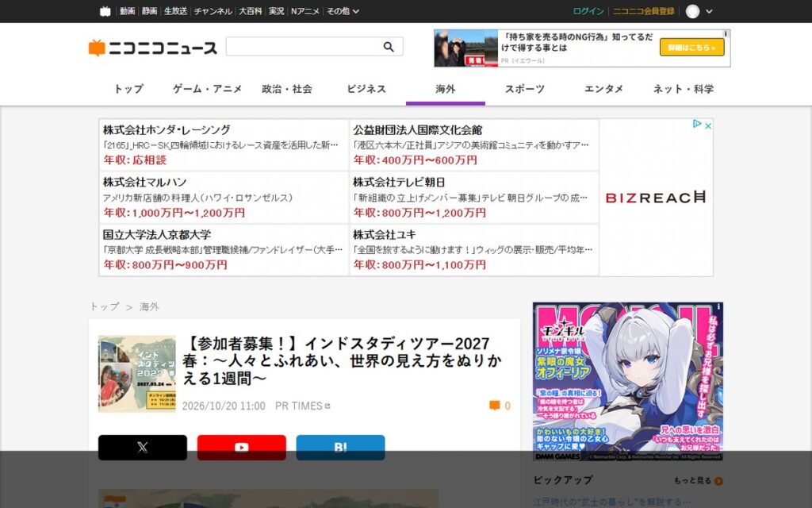Click the red YouTube share button

click(x=241, y=448)
